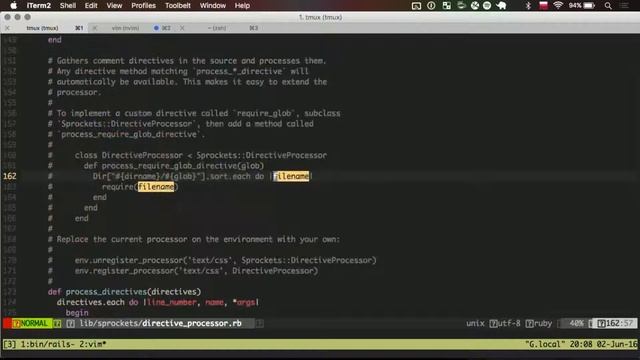Click the ruby filetype label
This screenshot has width=640, height=360.
click(543, 323)
